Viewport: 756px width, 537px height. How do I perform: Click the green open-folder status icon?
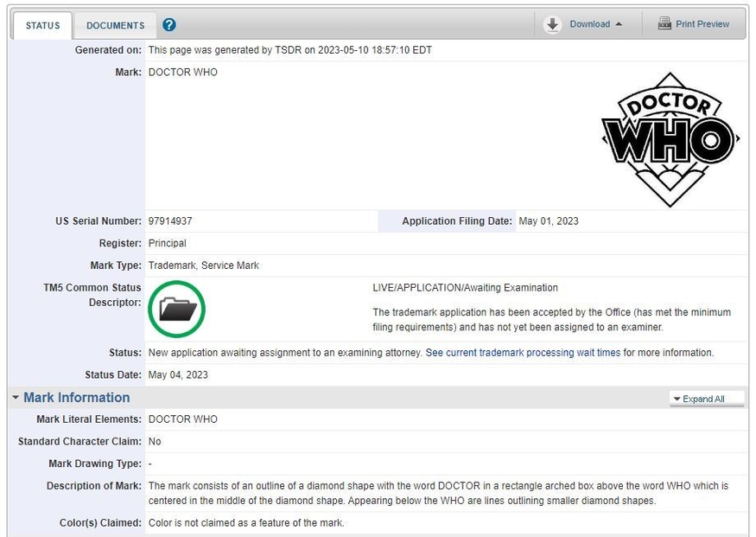click(177, 309)
